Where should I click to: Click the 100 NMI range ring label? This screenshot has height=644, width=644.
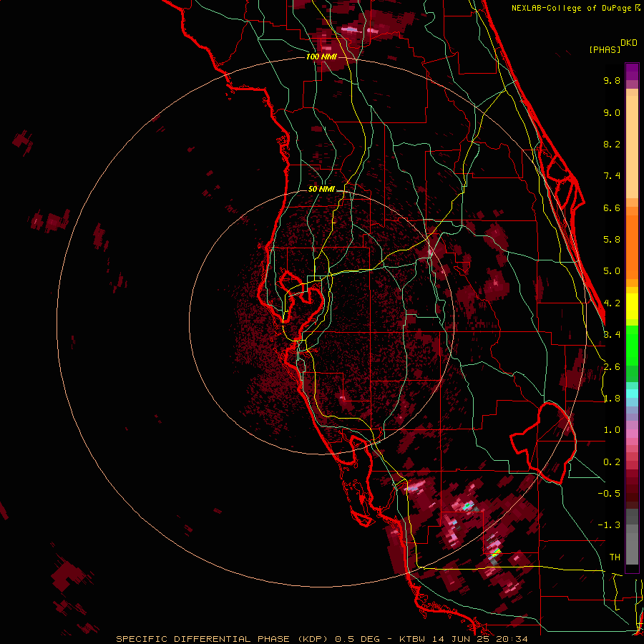321,57
